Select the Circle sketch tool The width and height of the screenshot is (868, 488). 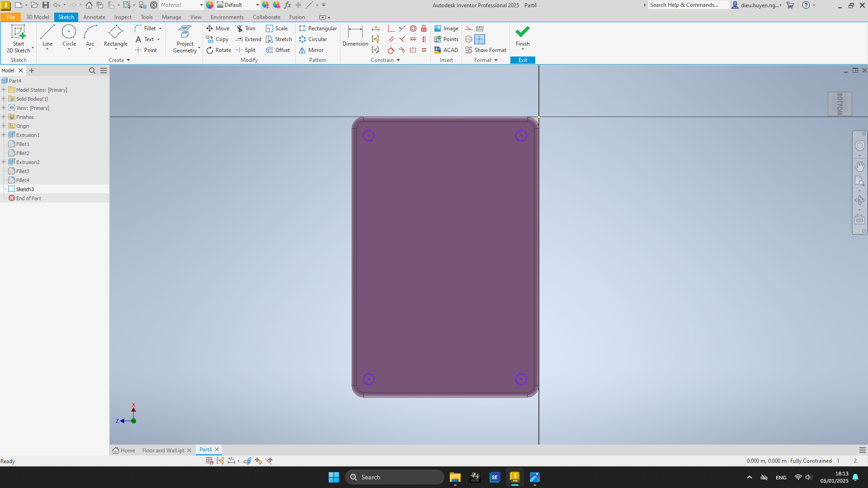click(x=69, y=37)
